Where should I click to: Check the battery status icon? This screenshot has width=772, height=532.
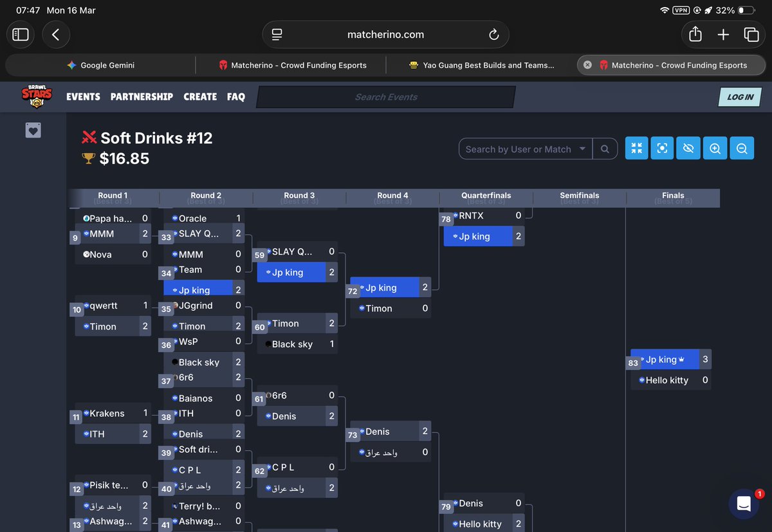[x=747, y=11]
